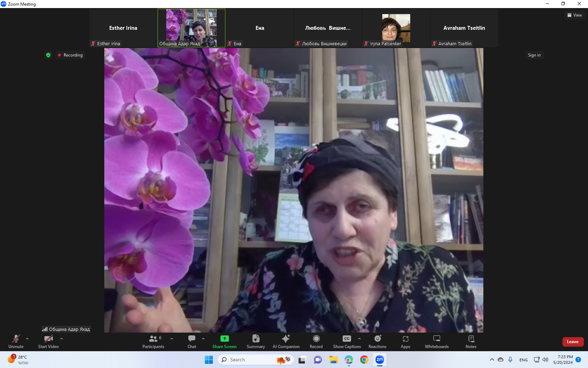Open the meeting Summary

point(255,341)
